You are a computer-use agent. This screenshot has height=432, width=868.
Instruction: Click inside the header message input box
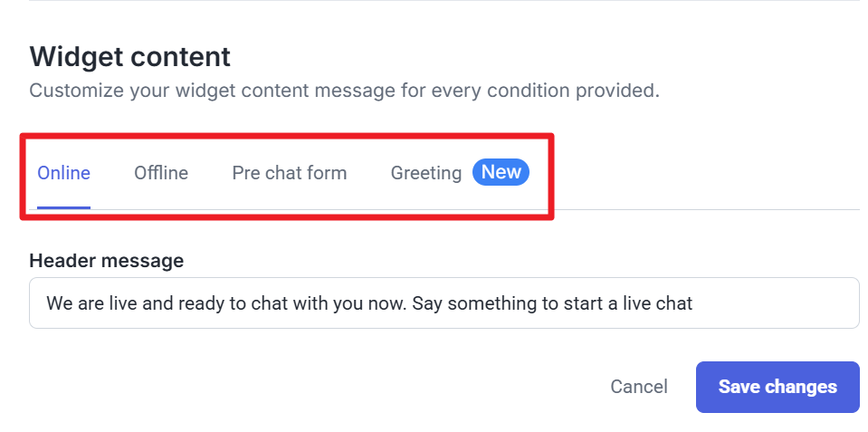pyautogui.click(x=769, y=303)
